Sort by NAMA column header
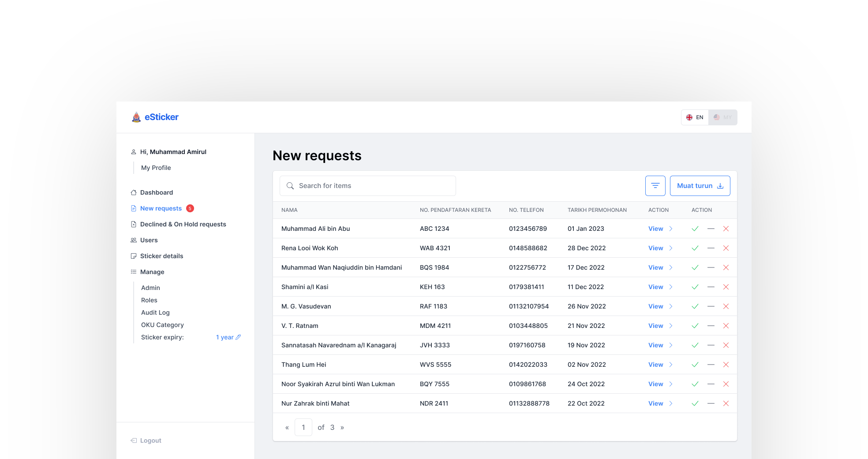Screen dimensions: 868x459 [289, 210]
